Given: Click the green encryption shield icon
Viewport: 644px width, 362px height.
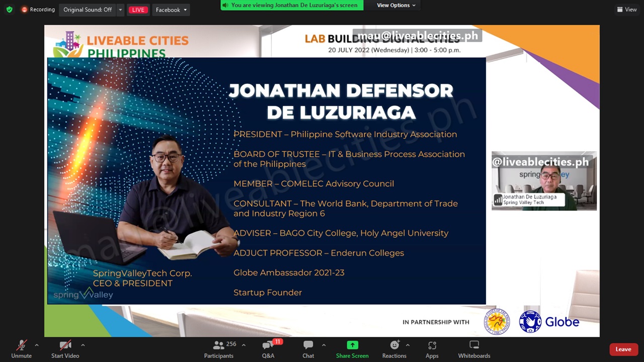Looking at the screenshot, I should click(9, 10).
